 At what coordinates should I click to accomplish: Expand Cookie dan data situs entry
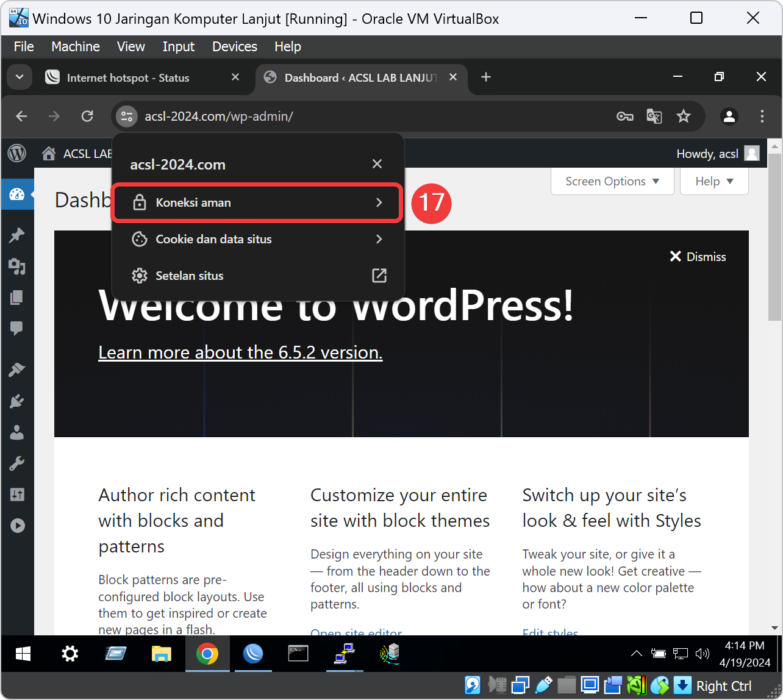[x=257, y=239]
